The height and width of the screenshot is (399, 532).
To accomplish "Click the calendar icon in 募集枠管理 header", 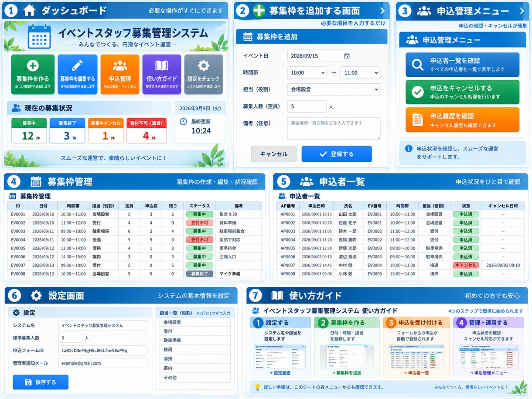I will (x=36, y=181).
